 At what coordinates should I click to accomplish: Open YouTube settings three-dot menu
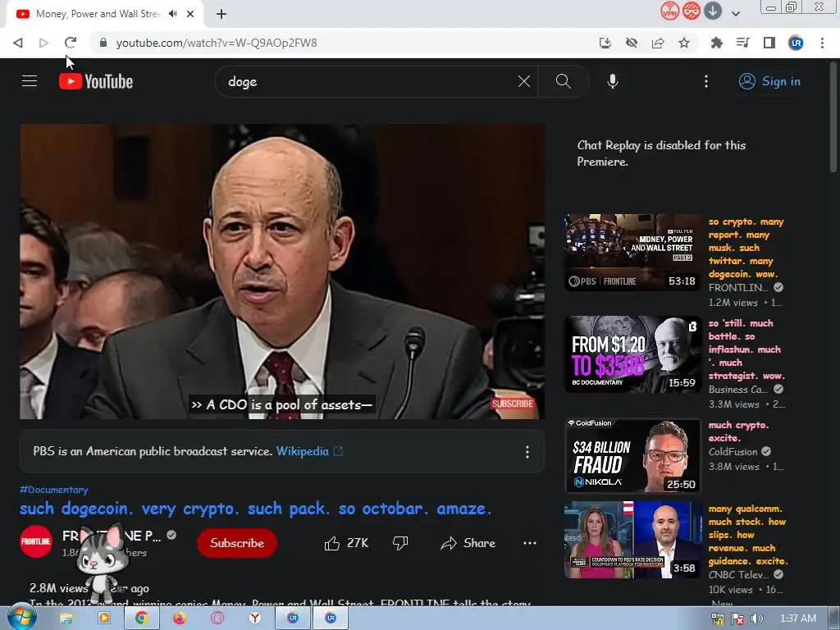click(706, 81)
